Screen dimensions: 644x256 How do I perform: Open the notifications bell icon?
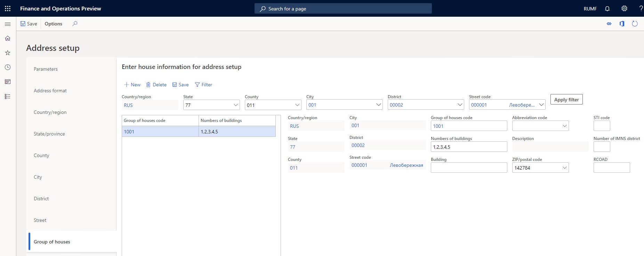(607, 8)
